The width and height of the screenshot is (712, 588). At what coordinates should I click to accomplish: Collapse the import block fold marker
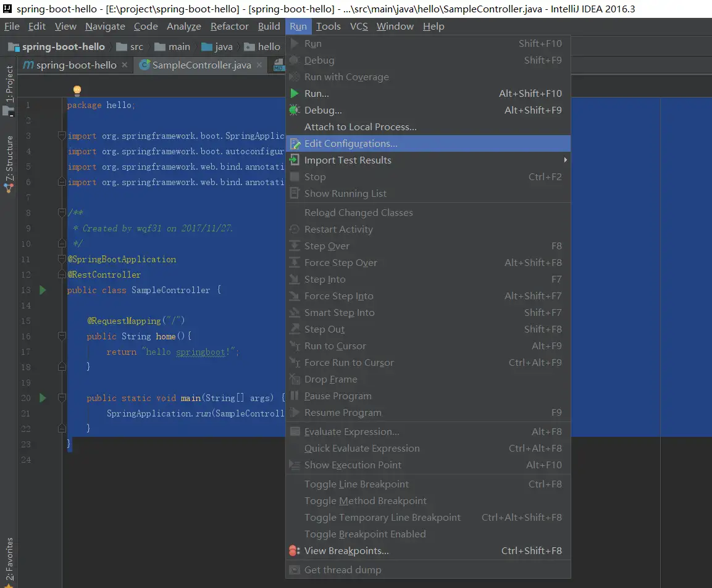(62, 136)
